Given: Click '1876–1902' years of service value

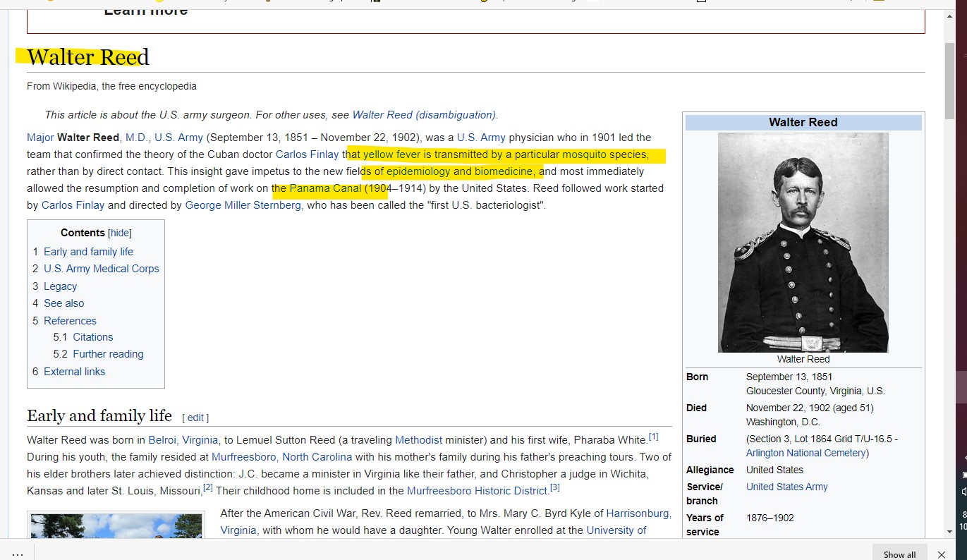Looking at the screenshot, I should click(770, 518).
